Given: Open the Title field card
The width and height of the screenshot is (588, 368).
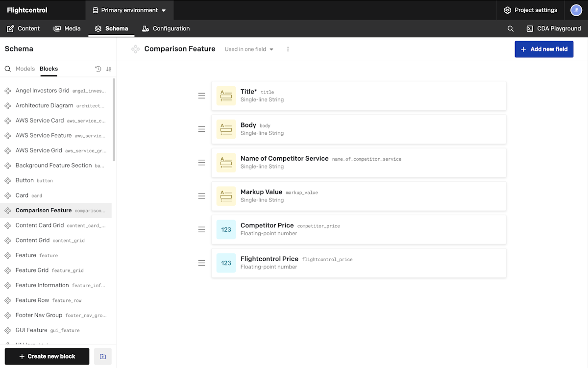Looking at the screenshot, I should (x=359, y=96).
